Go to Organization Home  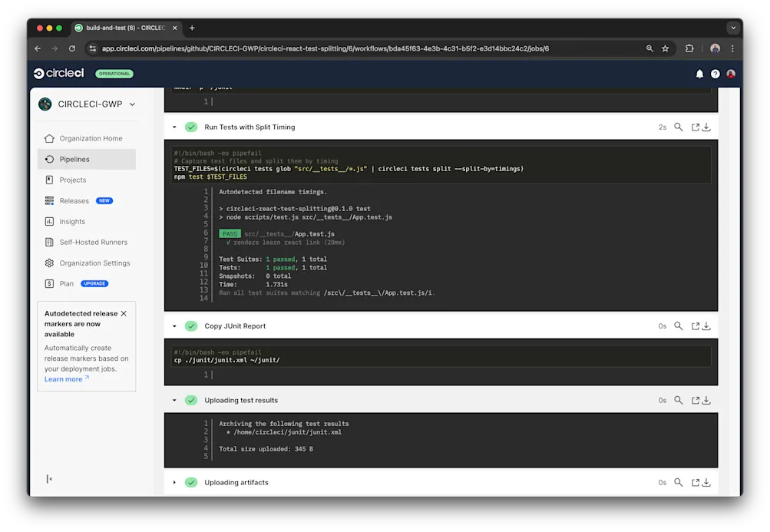(87, 138)
